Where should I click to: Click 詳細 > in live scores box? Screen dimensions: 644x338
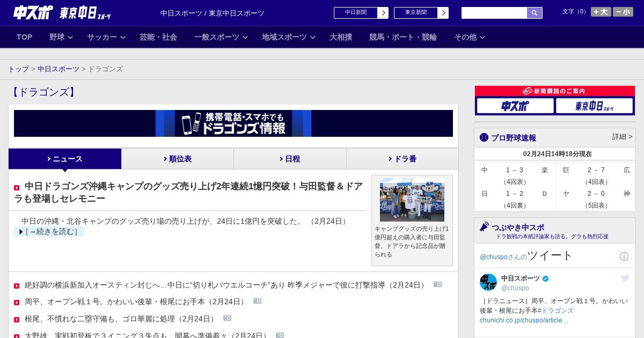coord(623,137)
